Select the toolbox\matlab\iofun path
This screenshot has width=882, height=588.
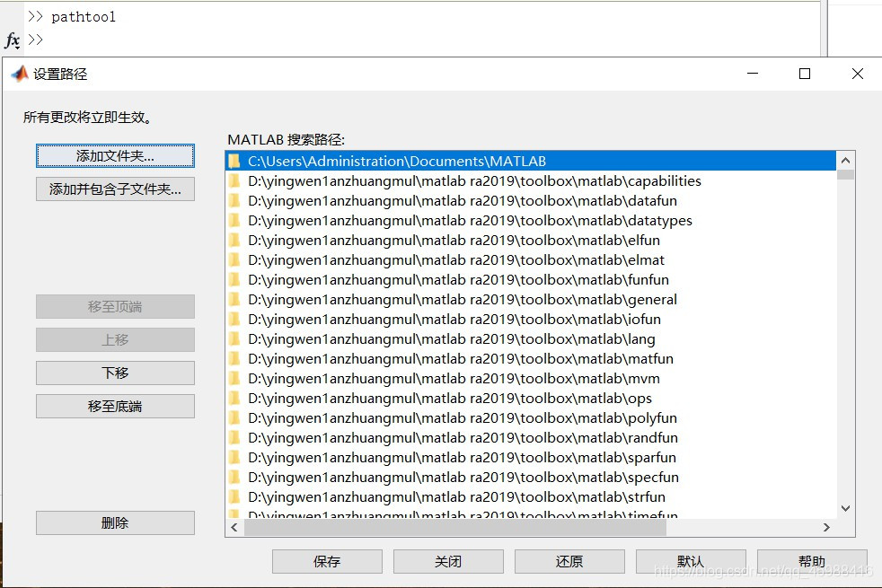pos(531,320)
